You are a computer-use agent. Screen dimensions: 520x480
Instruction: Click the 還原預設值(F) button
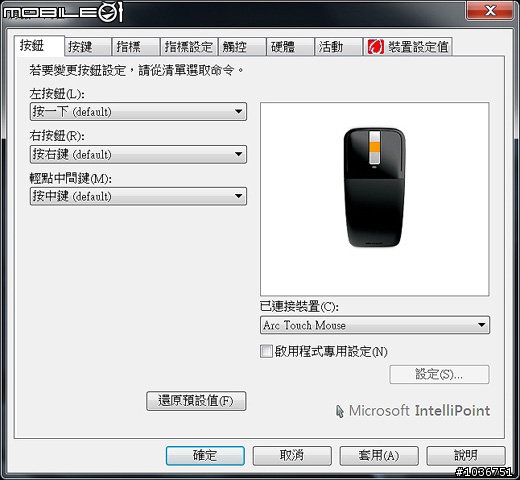coord(196,401)
